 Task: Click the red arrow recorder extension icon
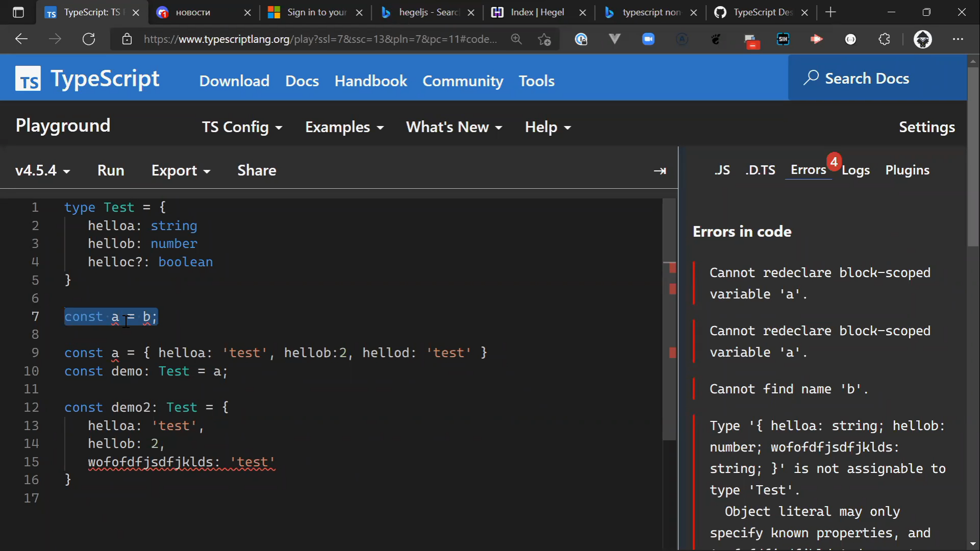point(817,39)
